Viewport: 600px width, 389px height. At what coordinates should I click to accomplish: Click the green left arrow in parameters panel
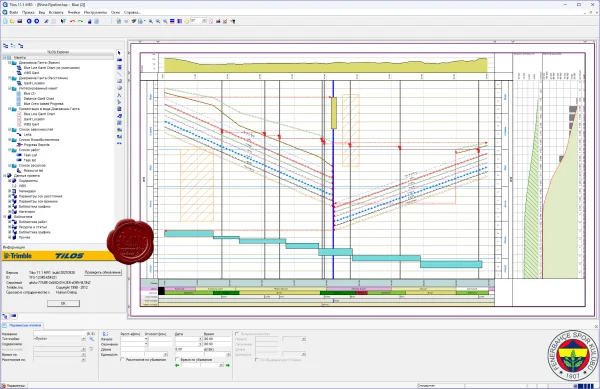click(177, 366)
